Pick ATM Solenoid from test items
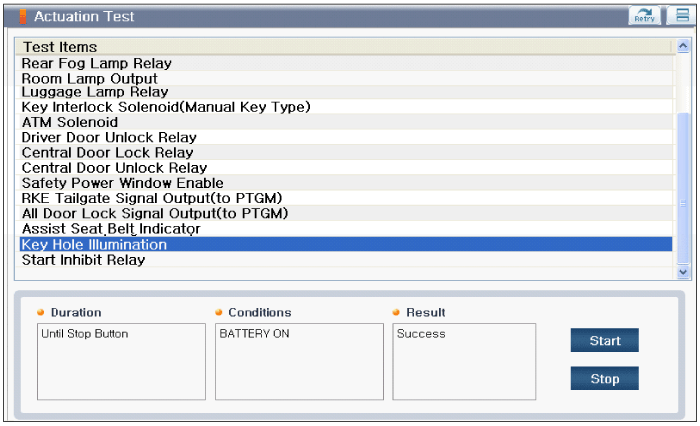 point(70,122)
